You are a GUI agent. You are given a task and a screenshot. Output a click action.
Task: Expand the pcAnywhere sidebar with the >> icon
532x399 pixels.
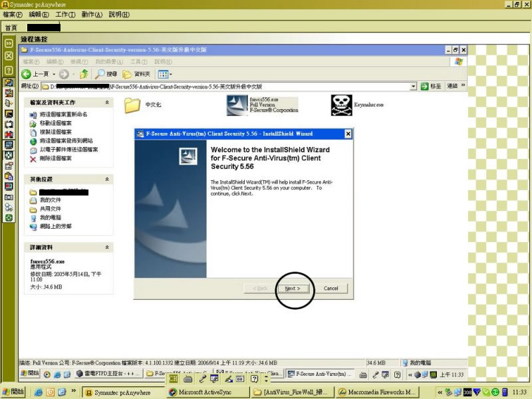9,43
